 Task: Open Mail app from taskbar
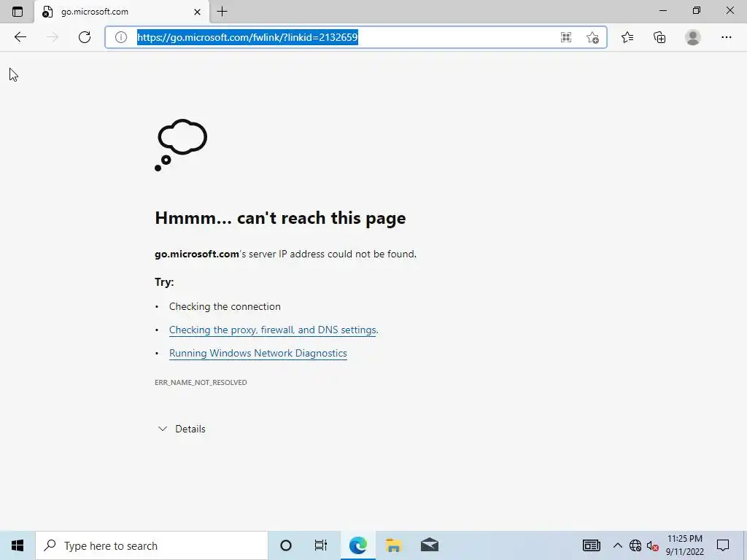pos(429,545)
